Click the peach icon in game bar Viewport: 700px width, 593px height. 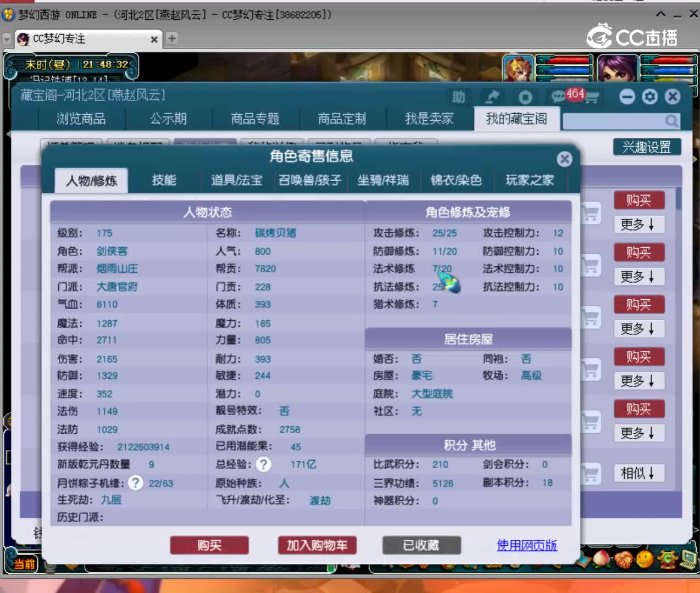pyautogui.click(x=602, y=558)
